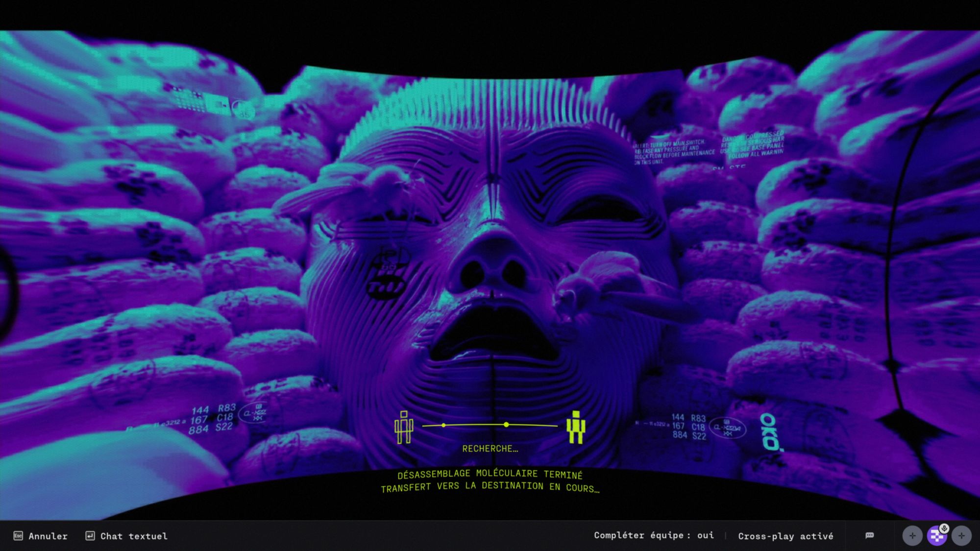Open the chat speech bubble icon
980x551 pixels.
click(870, 535)
